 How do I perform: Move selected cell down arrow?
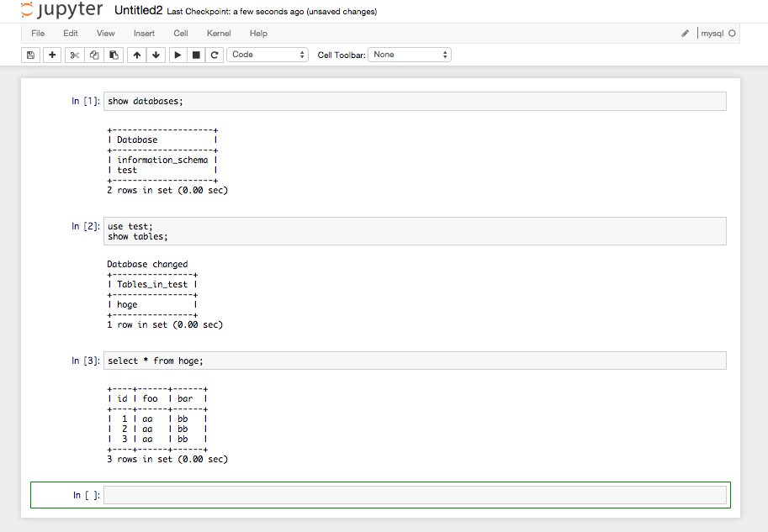coord(156,55)
